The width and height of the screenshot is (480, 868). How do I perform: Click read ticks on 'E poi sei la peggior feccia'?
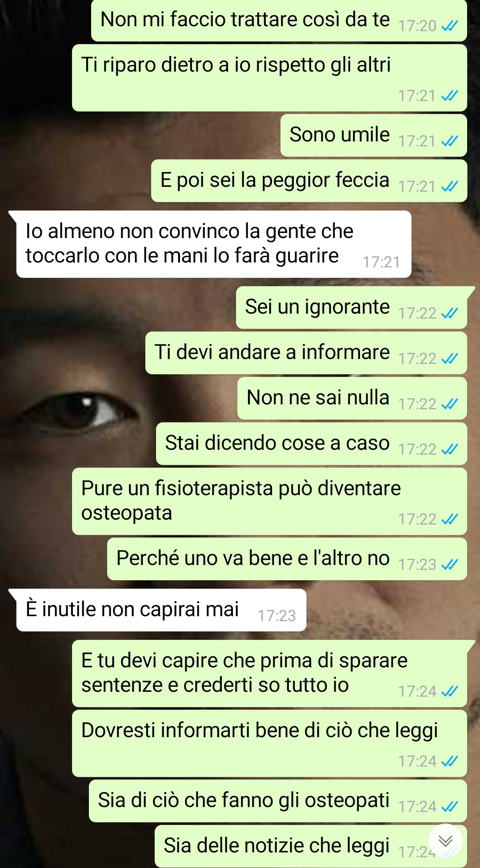pos(449,186)
